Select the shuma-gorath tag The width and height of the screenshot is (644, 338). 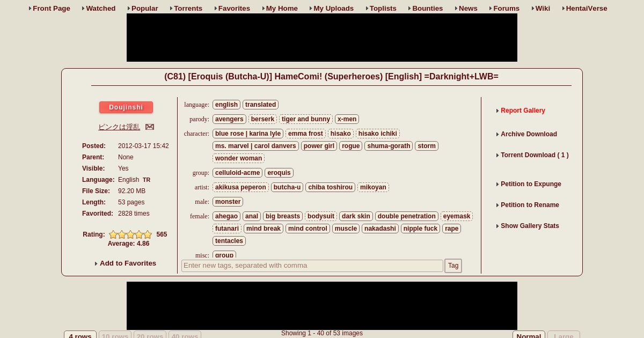pos(389,146)
